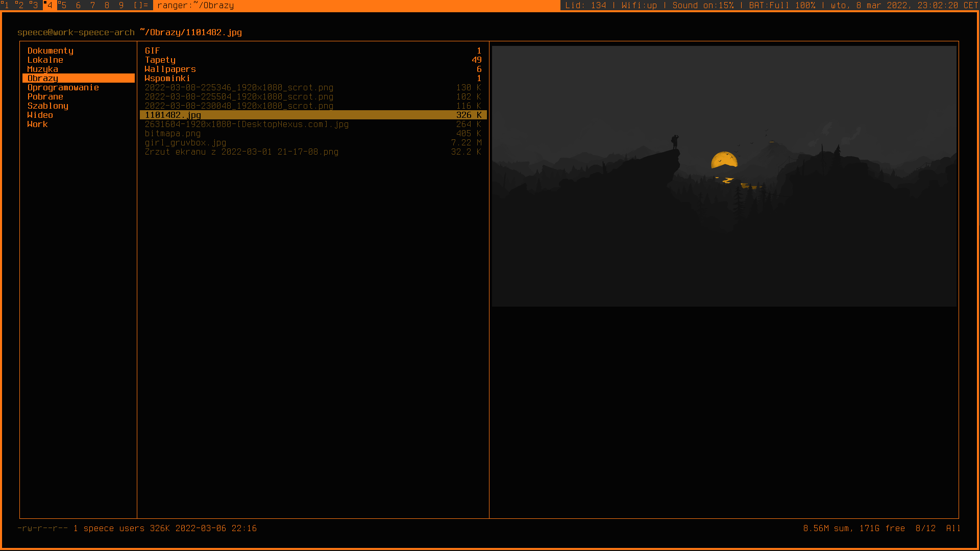Select the Oprogramowanie directory
980x551 pixels.
point(63,87)
